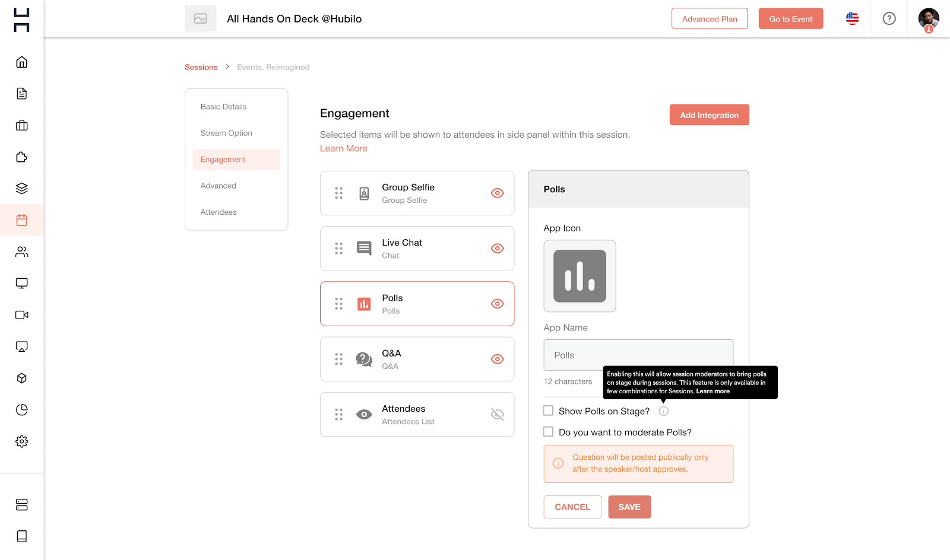The width and height of the screenshot is (950, 560).
Task: Click the Events. Reimagined breadcrumb text
Action: (273, 67)
